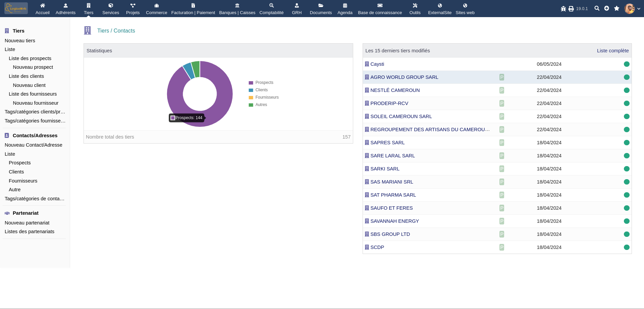The image size is (644, 309).
Task: Open the Accueil home icon
Action: tap(43, 5)
